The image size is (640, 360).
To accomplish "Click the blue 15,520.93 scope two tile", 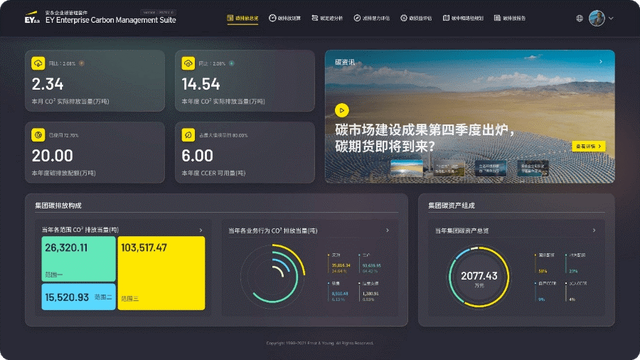I will pos(78,297).
